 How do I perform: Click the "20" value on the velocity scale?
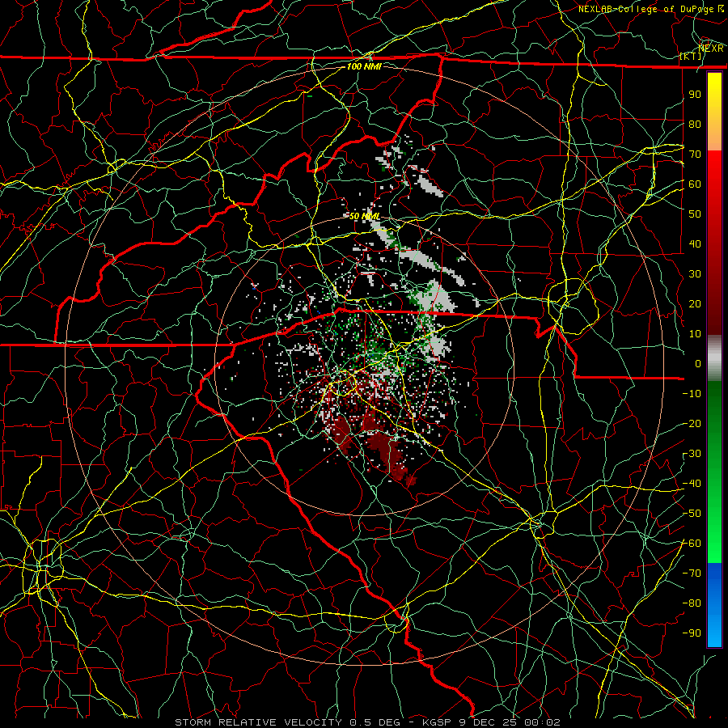tap(695, 303)
